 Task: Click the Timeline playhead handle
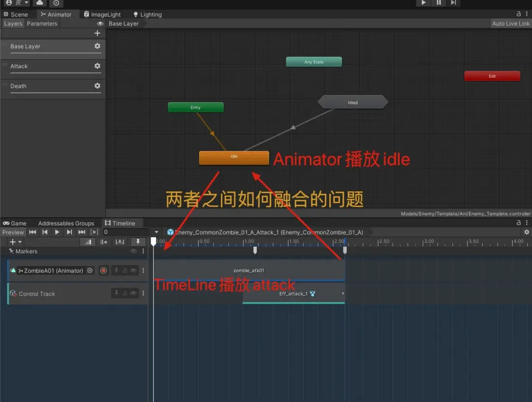(x=154, y=242)
